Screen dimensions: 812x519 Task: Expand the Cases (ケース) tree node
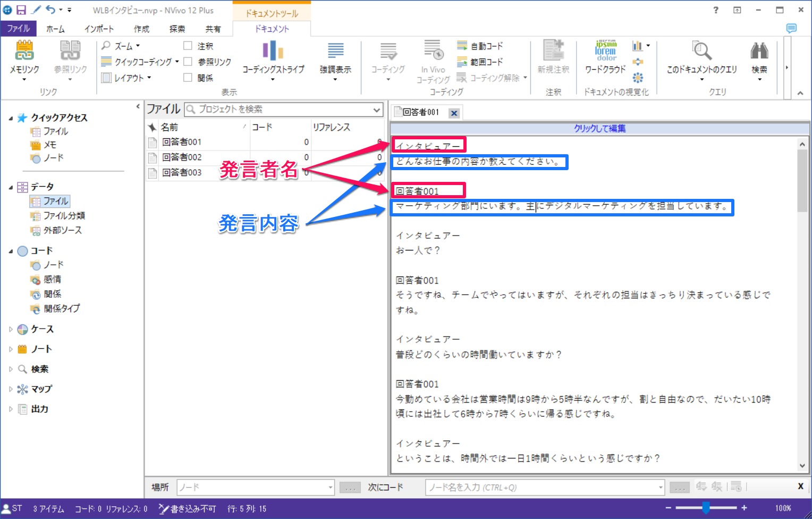pyautogui.click(x=11, y=329)
